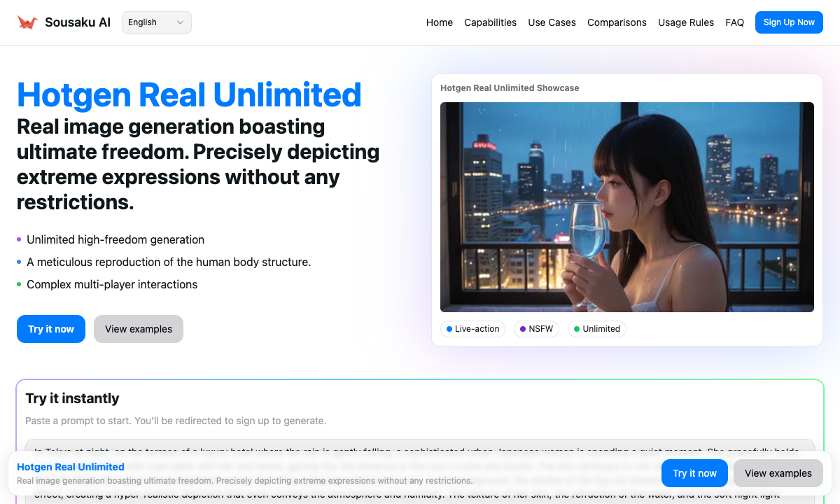The image size is (840, 504).
Task: Open the English language selector
Action: click(x=155, y=22)
